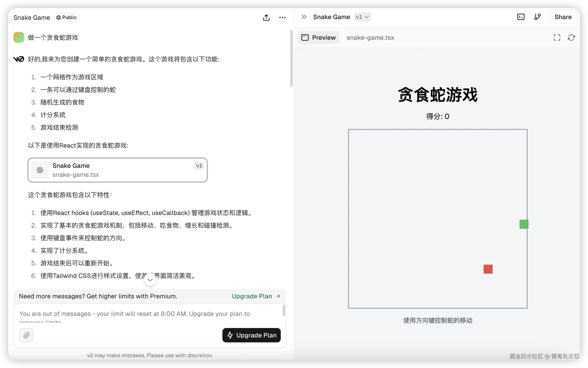
Task: Open the v1 version dropdown
Action: click(362, 17)
